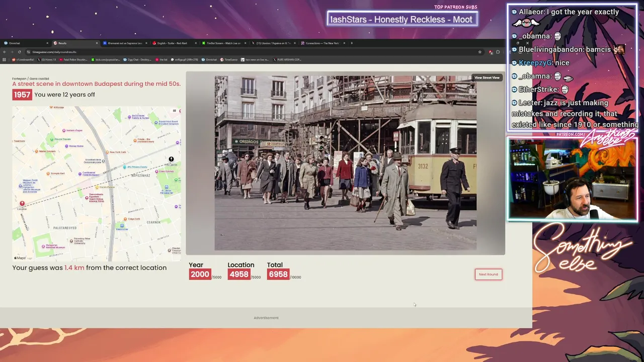The width and height of the screenshot is (644, 362).
Task: Click the Klauzál Square map marker
Action: (x=52, y=139)
